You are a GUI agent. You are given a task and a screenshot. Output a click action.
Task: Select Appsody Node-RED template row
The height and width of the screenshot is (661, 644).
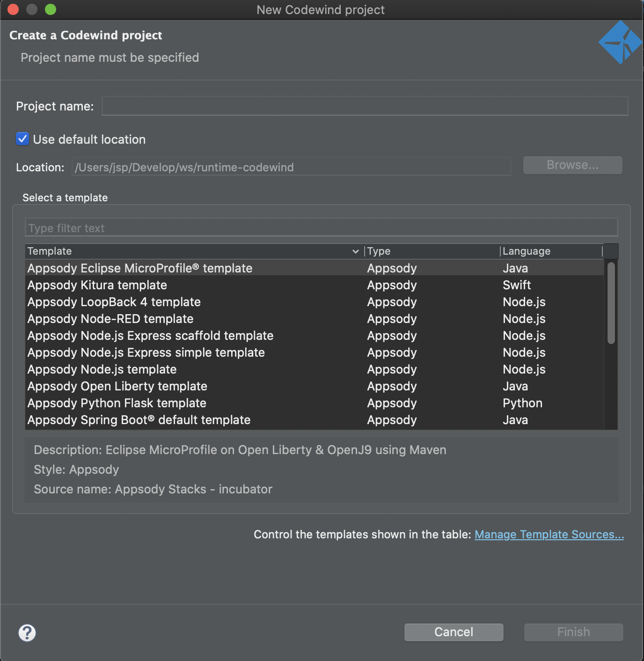click(x=315, y=319)
